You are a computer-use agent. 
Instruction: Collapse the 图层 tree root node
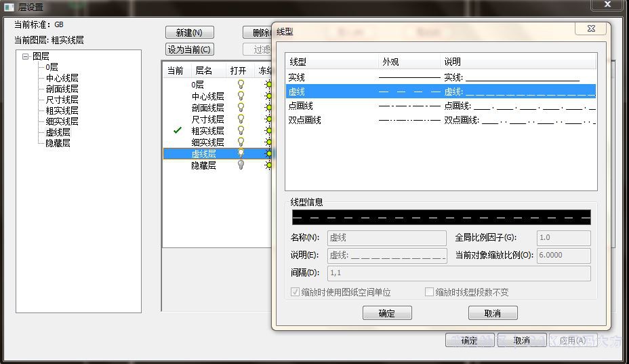coord(26,56)
